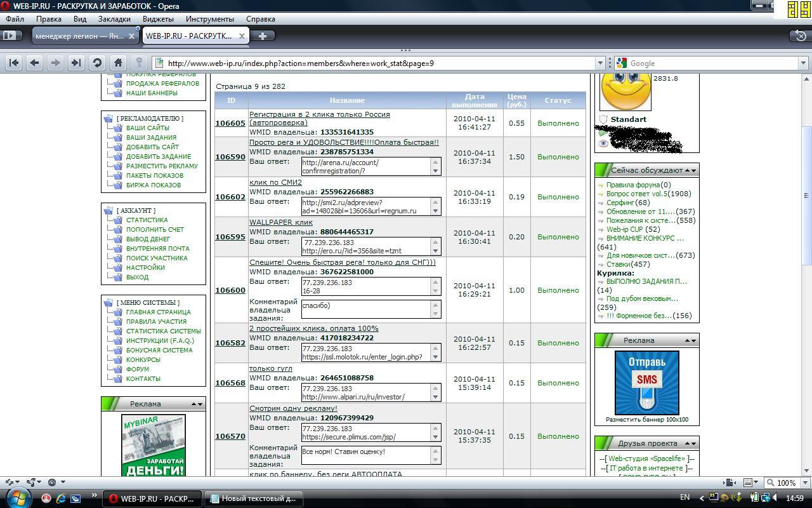Click the Отправь SMS banner
The height and width of the screenshot is (508, 812).
pyautogui.click(x=647, y=382)
